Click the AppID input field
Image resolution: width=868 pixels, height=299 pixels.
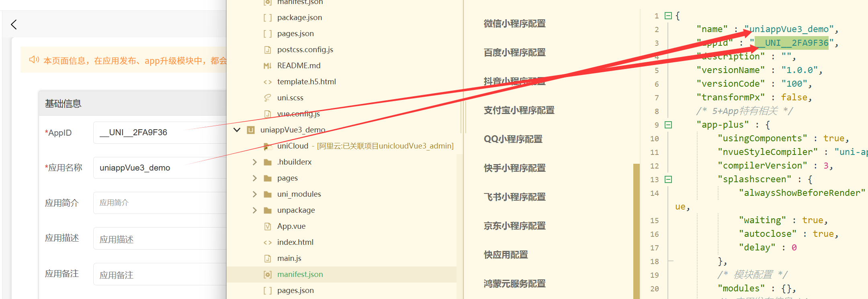(x=160, y=132)
